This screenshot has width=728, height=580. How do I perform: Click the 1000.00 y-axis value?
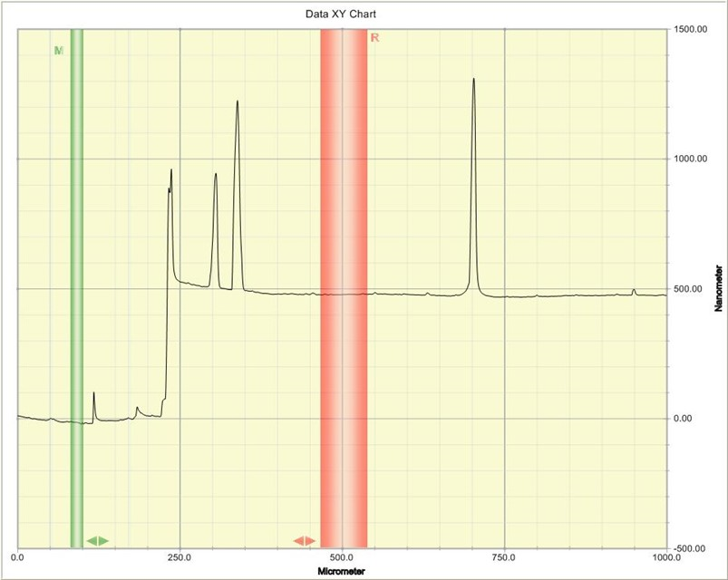tap(691, 159)
